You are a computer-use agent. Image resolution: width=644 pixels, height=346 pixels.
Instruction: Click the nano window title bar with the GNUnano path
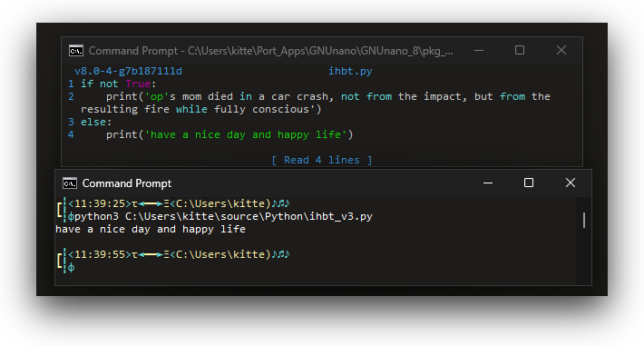(271, 51)
